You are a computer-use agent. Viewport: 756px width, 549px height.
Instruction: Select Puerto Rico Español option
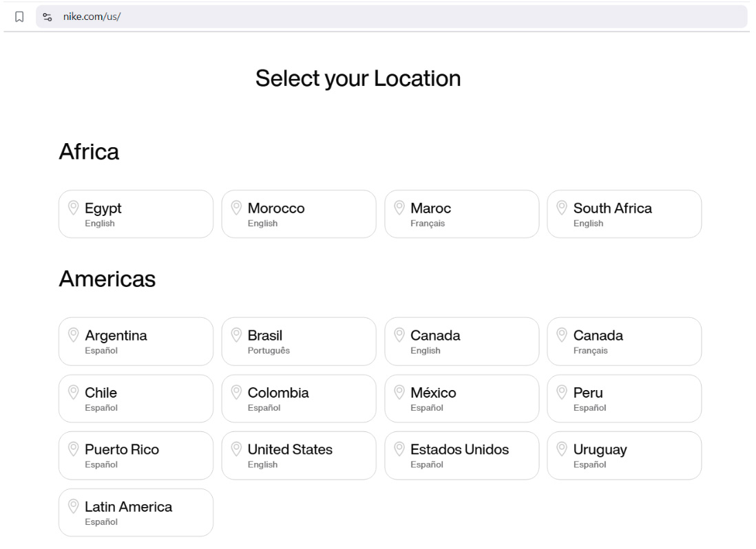tap(136, 455)
